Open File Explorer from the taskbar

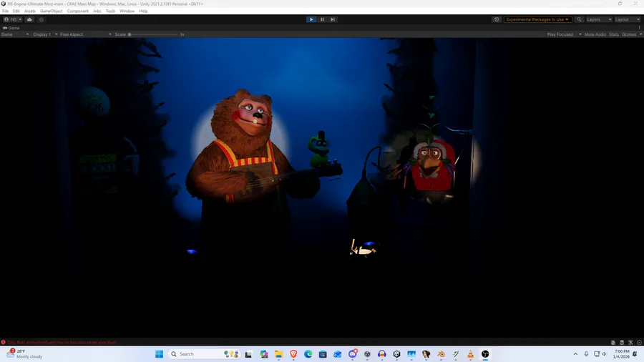(279, 354)
